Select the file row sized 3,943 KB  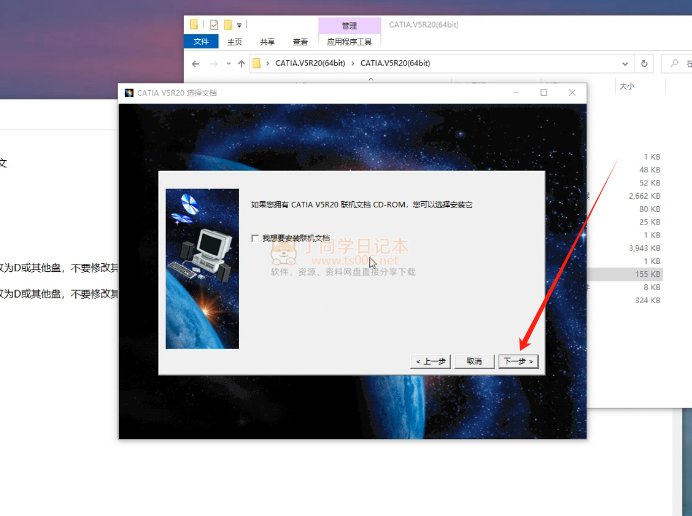pos(625,248)
